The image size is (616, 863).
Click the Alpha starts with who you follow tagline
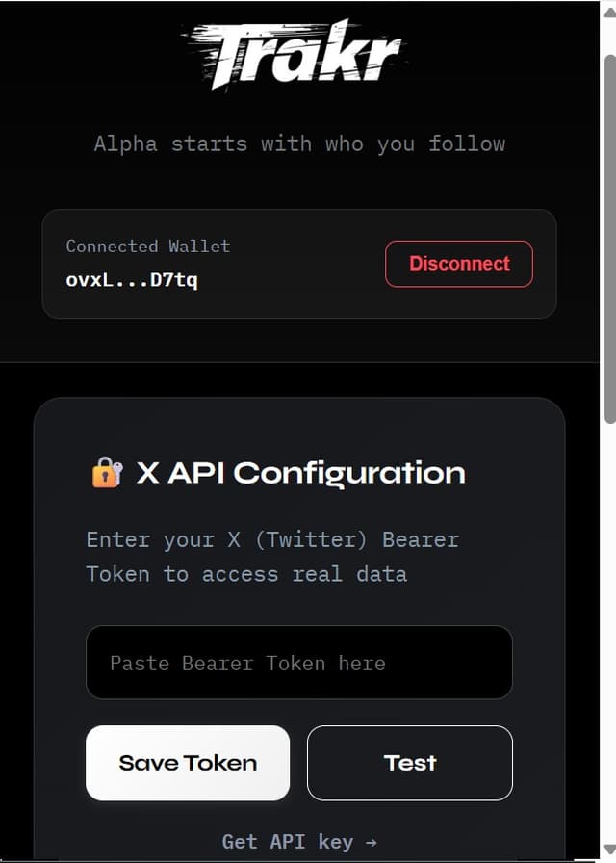point(299,144)
